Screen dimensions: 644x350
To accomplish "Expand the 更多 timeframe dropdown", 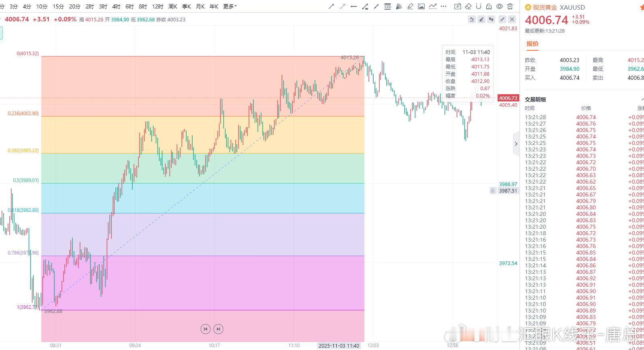I will (230, 6).
